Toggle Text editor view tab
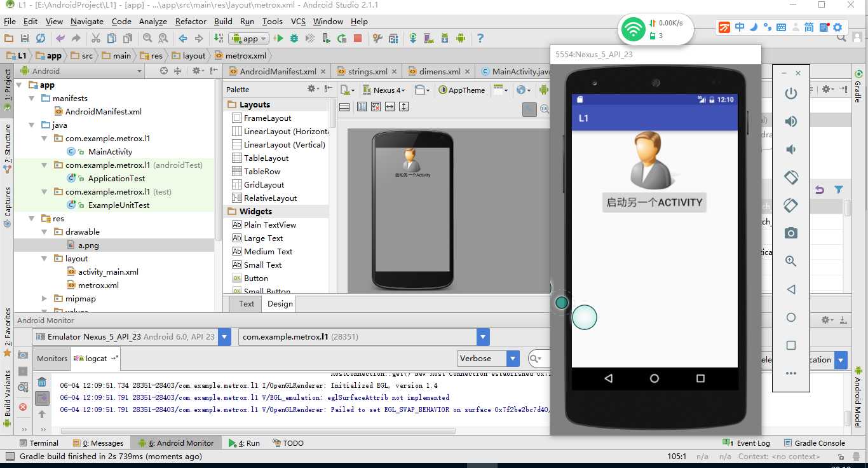 [247, 303]
